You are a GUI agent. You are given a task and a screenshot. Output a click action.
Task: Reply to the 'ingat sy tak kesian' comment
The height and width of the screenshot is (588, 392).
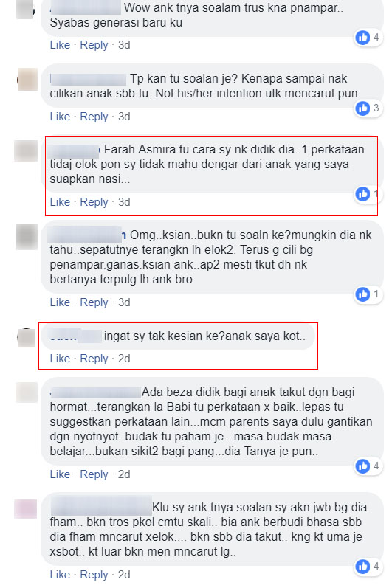pyautogui.click(x=94, y=359)
